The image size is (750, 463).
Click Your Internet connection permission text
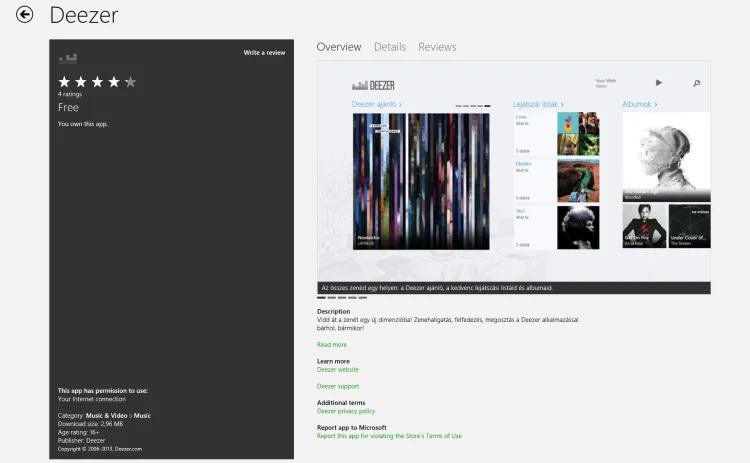92,399
